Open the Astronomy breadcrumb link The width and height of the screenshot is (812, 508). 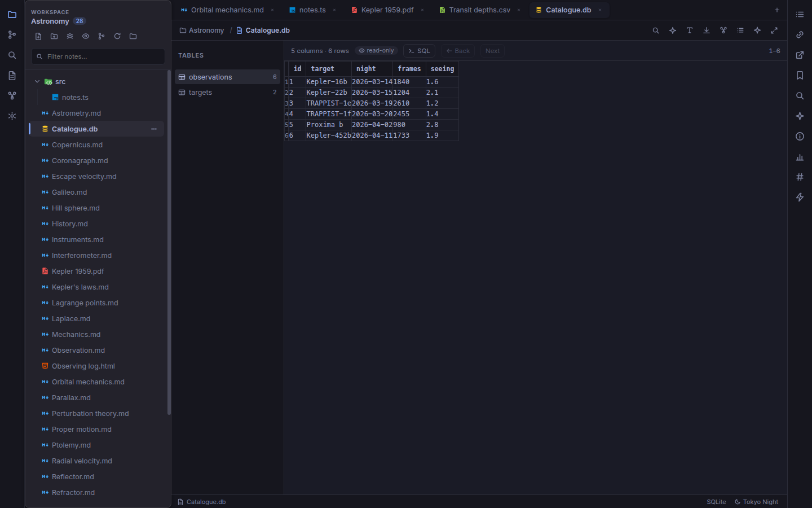(x=202, y=30)
